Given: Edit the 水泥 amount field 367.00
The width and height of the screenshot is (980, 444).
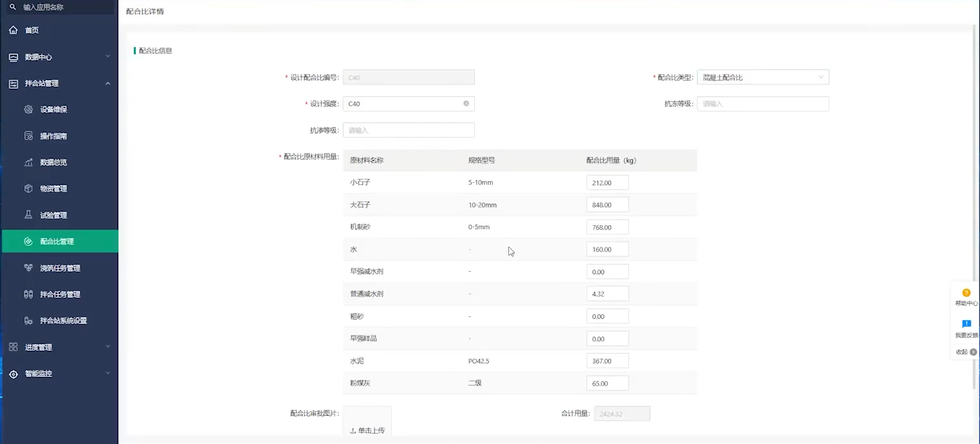Looking at the screenshot, I should pos(607,361).
